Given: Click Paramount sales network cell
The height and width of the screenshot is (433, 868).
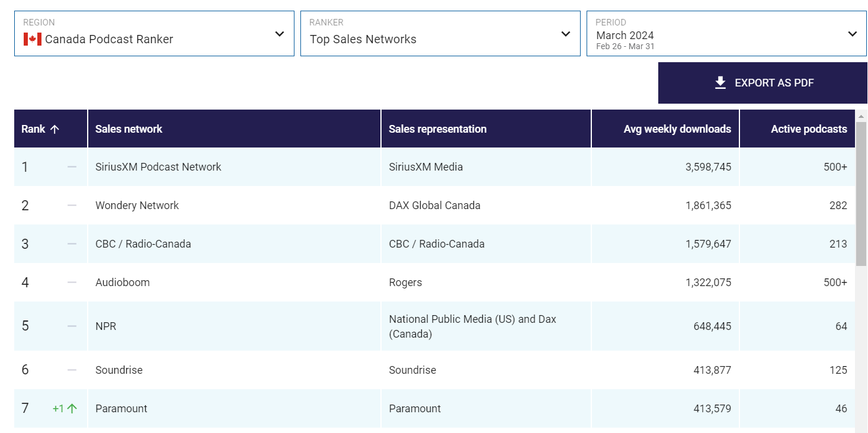Looking at the screenshot, I should (234, 409).
